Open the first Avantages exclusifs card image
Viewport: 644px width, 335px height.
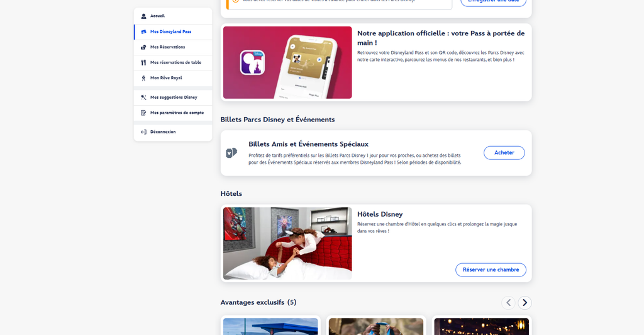270,326
